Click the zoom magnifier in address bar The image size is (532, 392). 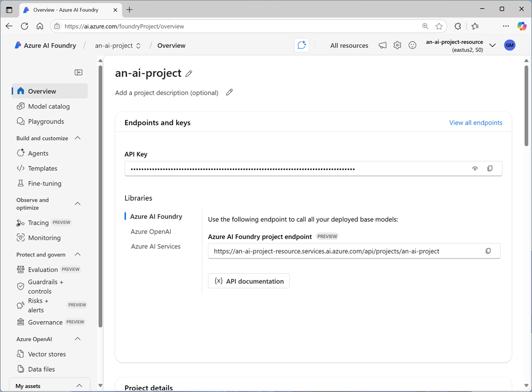pyautogui.click(x=425, y=26)
